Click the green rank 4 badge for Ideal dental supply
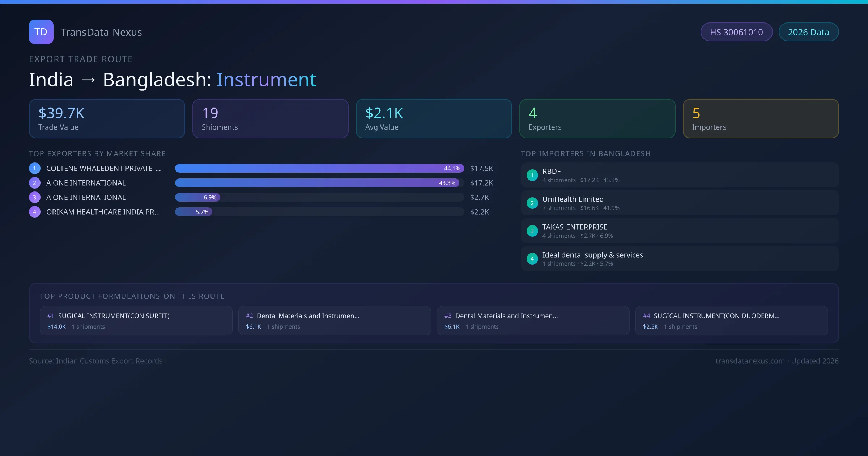 click(532, 259)
